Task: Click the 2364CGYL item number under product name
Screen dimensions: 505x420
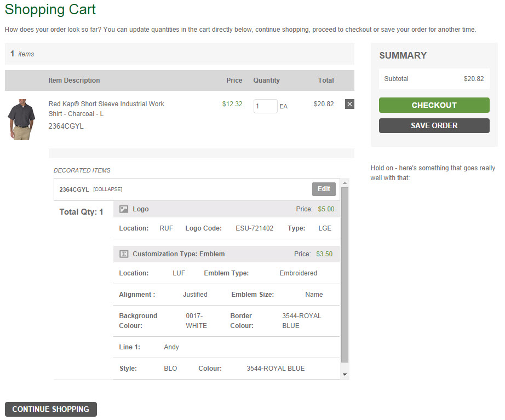Action: pos(66,126)
